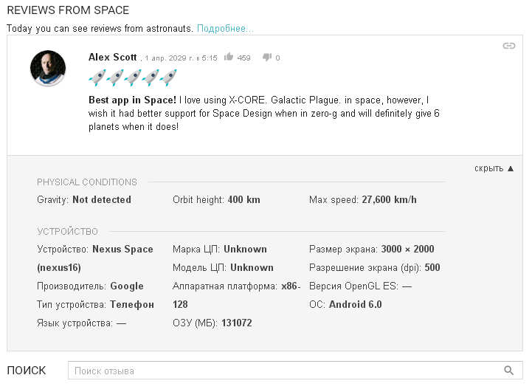
Task: Click the triangle arrow beside скрыть
Action: (x=511, y=168)
